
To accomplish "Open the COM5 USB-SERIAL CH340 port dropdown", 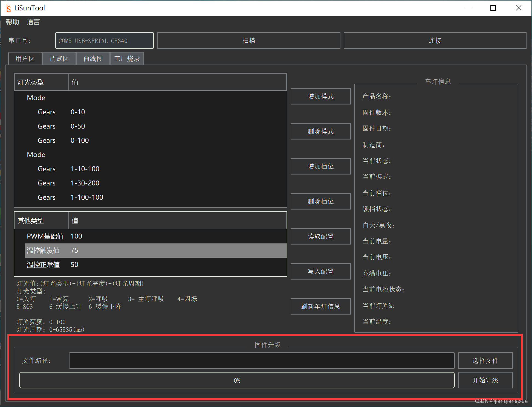I will [x=104, y=40].
